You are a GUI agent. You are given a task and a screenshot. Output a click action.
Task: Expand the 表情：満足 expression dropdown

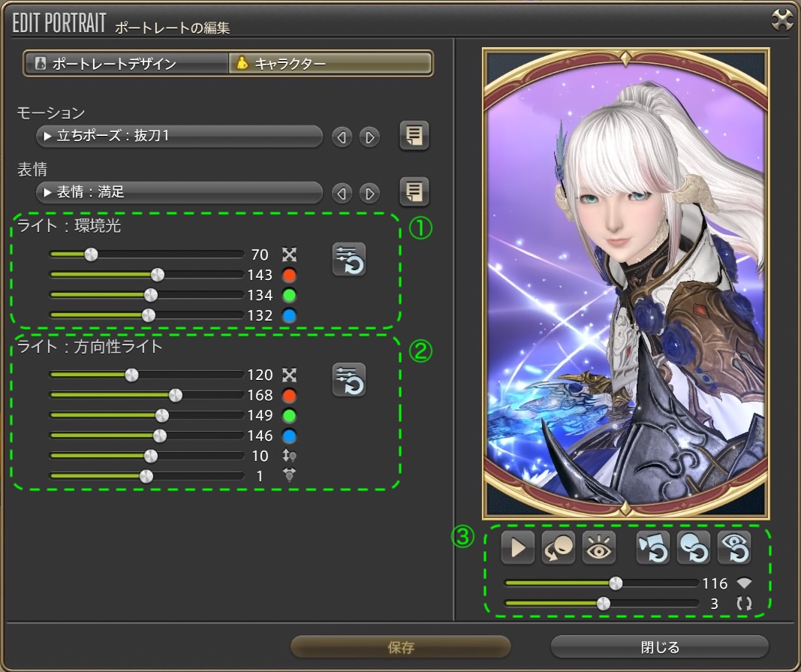(x=179, y=193)
